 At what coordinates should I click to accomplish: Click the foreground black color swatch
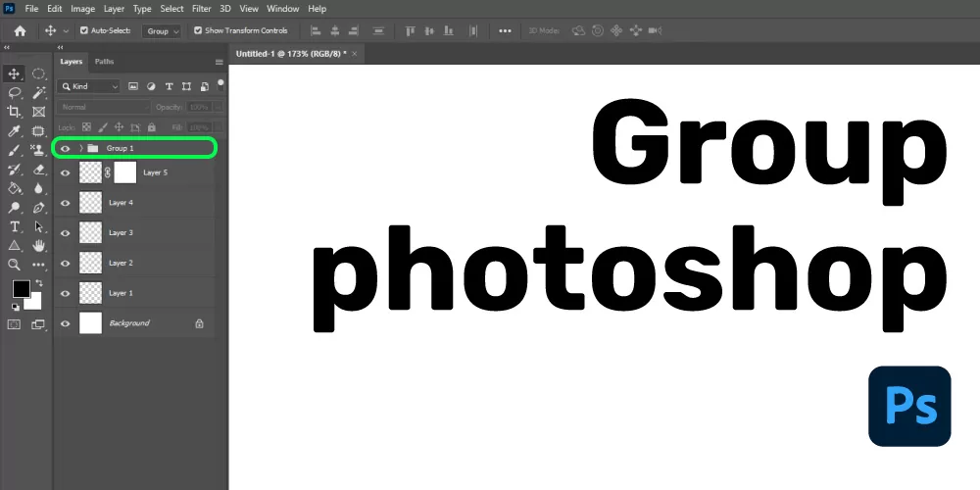(22, 289)
